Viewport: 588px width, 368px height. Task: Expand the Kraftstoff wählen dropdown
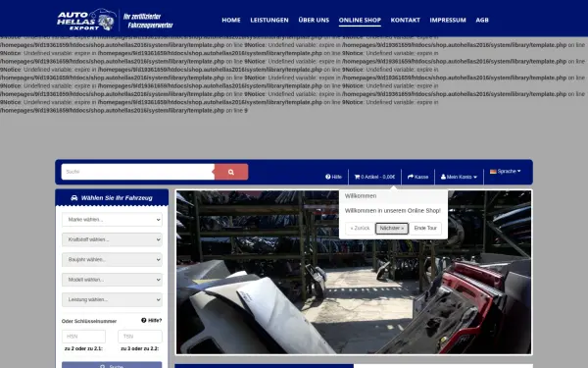(x=112, y=239)
